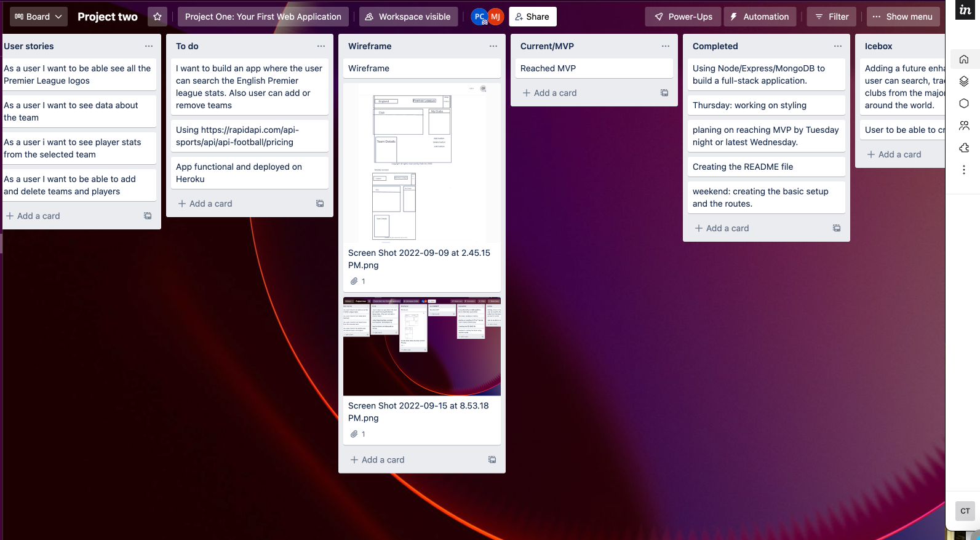Open User stories list actions menu
Image resolution: width=980 pixels, height=540 pixels.
[x=149, y=46]
